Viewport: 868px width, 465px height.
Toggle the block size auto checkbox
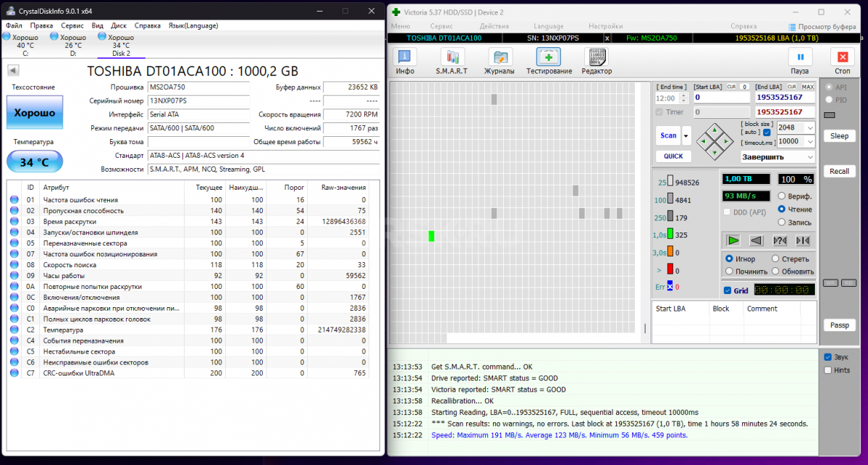767,133
